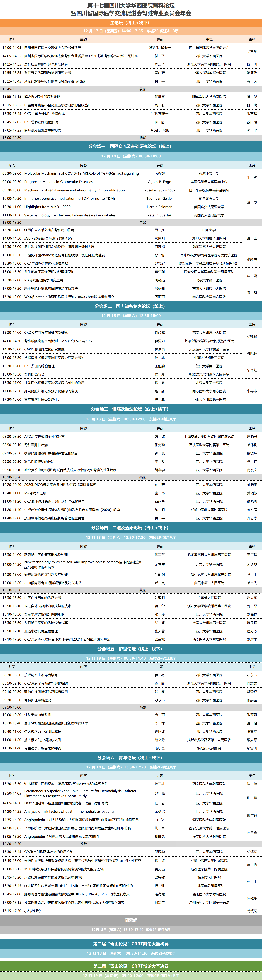This screenshot has width=262, height=980.
Task: Click header "第二届“青山论见”CRRT辩论大赛决赛"
Action: (131, 966)
